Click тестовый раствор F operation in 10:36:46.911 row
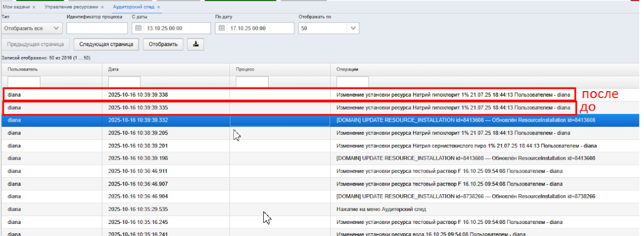The height and width of the screenshot is (236, 644). pyautogui.click(x=449, y=171)
